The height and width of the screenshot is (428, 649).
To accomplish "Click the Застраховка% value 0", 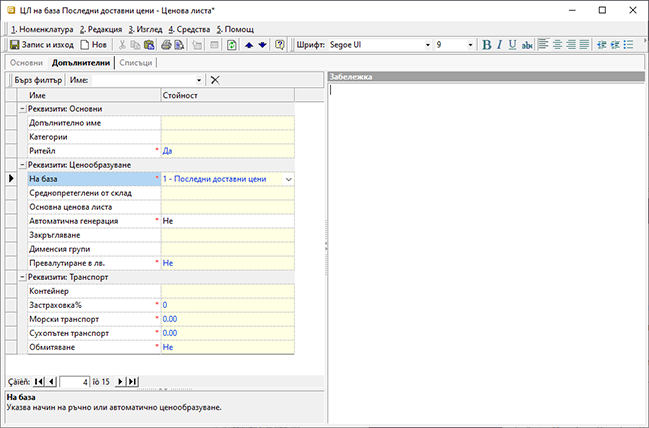I will tap(227, 305).
